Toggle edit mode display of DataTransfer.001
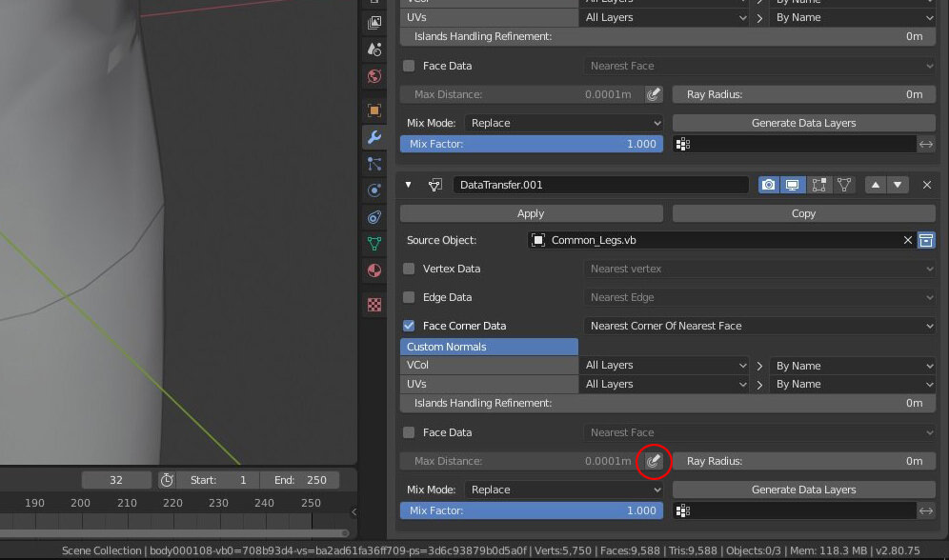Screen dimensions: 949x560 819,185
